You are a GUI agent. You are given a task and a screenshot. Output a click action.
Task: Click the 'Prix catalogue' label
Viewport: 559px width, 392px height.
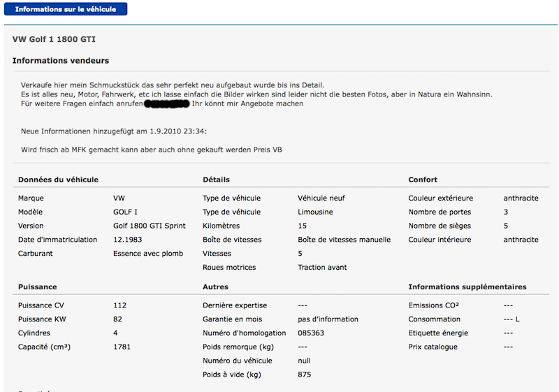[x=433, y=347]
